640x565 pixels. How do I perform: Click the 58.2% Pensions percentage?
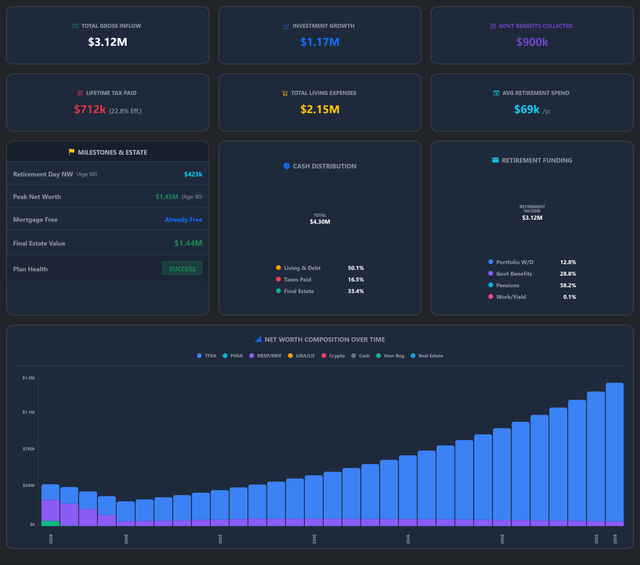(x=568, y=285)
